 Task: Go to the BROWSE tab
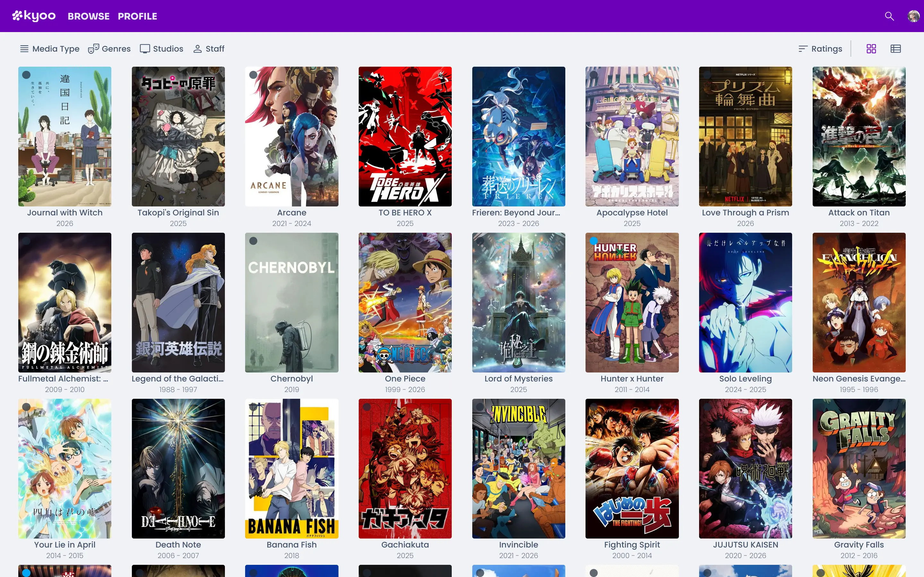89,16
